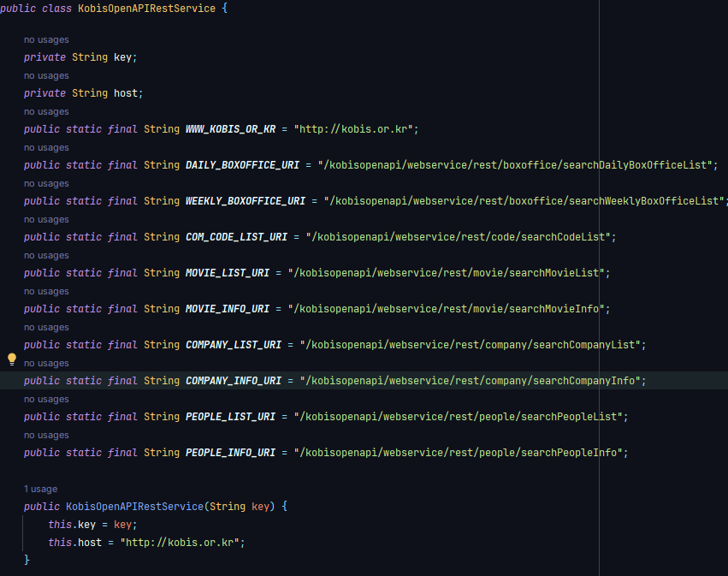Viewport: 728px width, 576px height.
Task: Click the searchPeopleList string literal
Action: (x=459, y=417)
